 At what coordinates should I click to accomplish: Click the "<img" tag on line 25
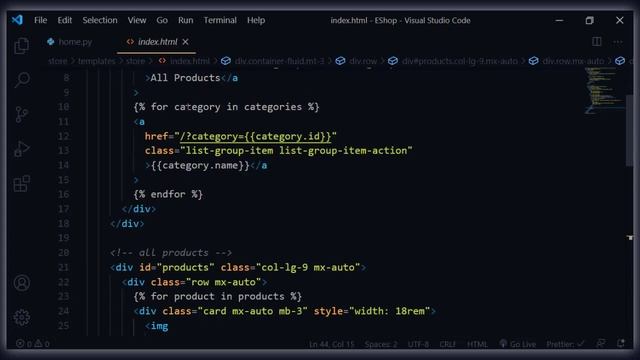click(157, 326)
